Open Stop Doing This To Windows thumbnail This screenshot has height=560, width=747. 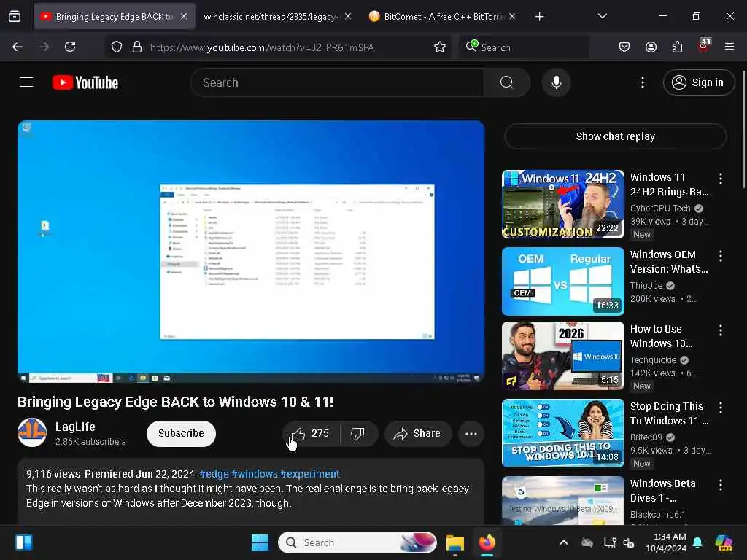click(562, 433)
